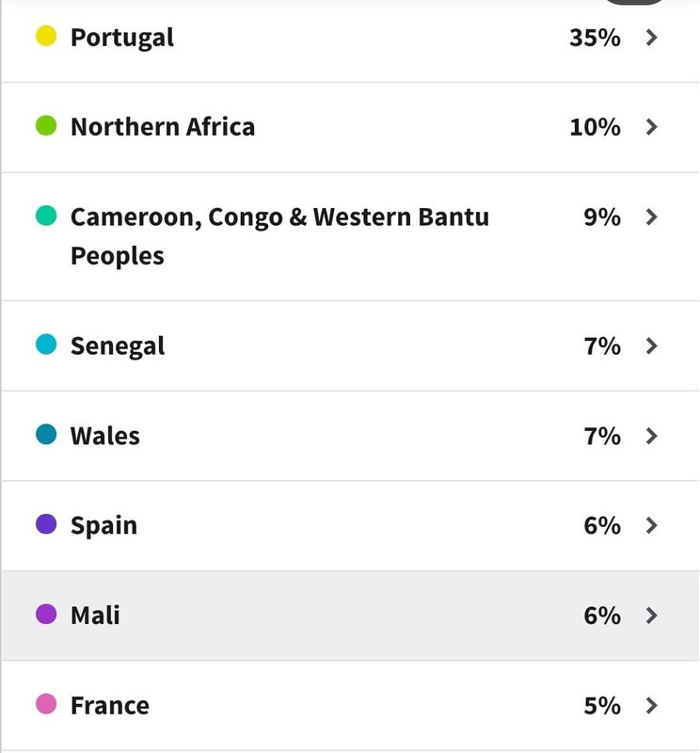The width and height of the screenshot is (700, 753).
Task: Expand France chevron arrow
Action: click(651, 705)
